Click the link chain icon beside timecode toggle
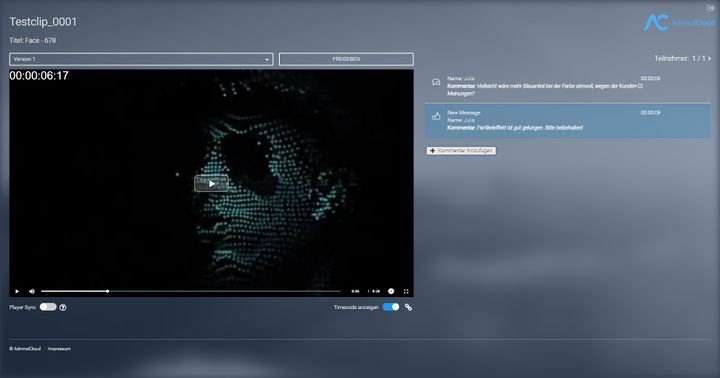The width and height of the screenshot is (720, 378). (x=408, y=307)
